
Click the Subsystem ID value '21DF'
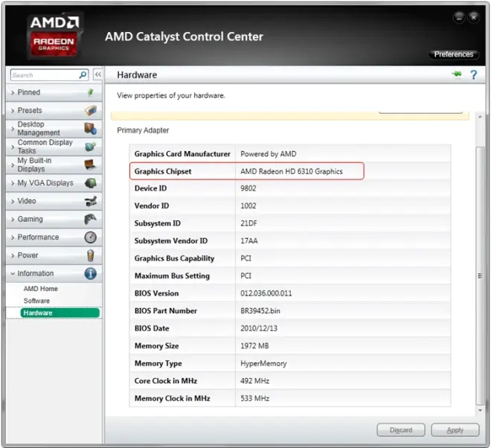coord(248,223)
